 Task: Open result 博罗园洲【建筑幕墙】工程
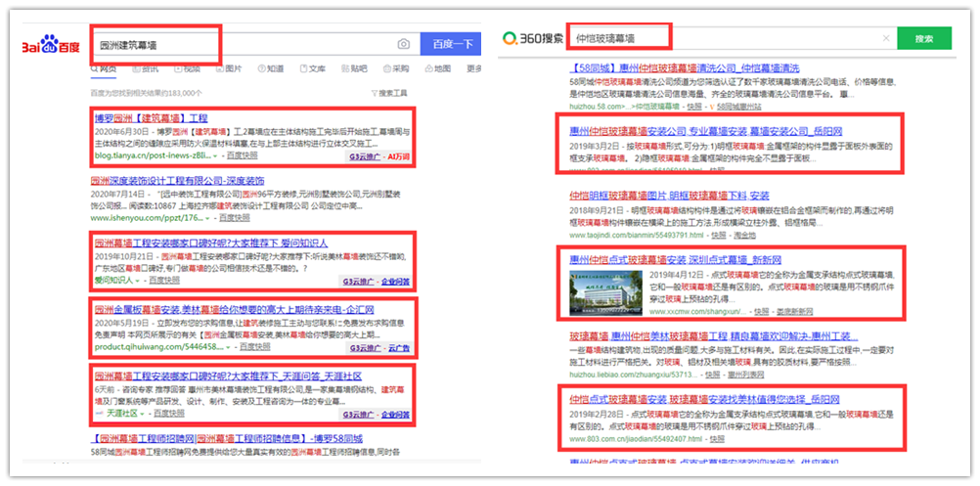(x=152, y=117)
